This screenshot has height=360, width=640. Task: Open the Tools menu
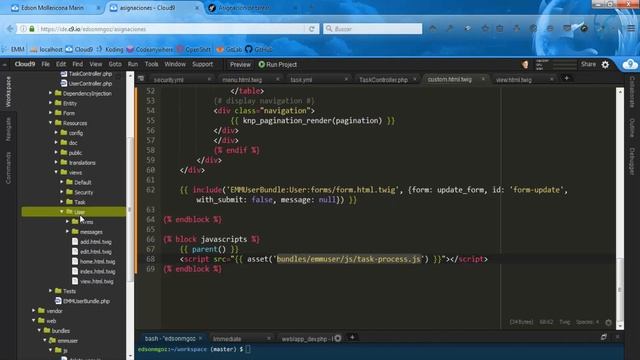click(151, 64)
